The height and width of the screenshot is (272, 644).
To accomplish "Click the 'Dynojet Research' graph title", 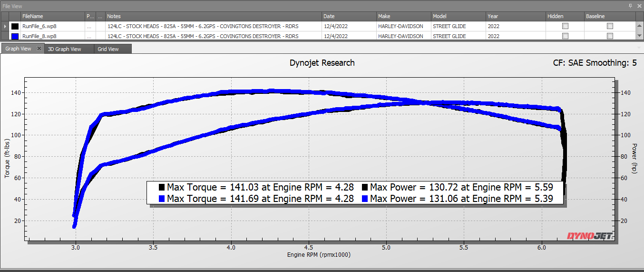I will [322, 63].
